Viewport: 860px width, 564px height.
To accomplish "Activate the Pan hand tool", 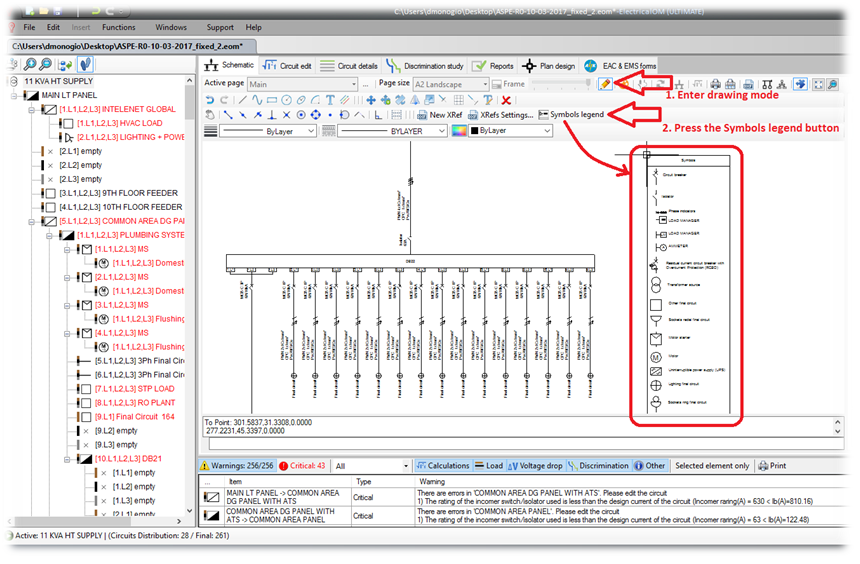I will click(x=210, y=115).
